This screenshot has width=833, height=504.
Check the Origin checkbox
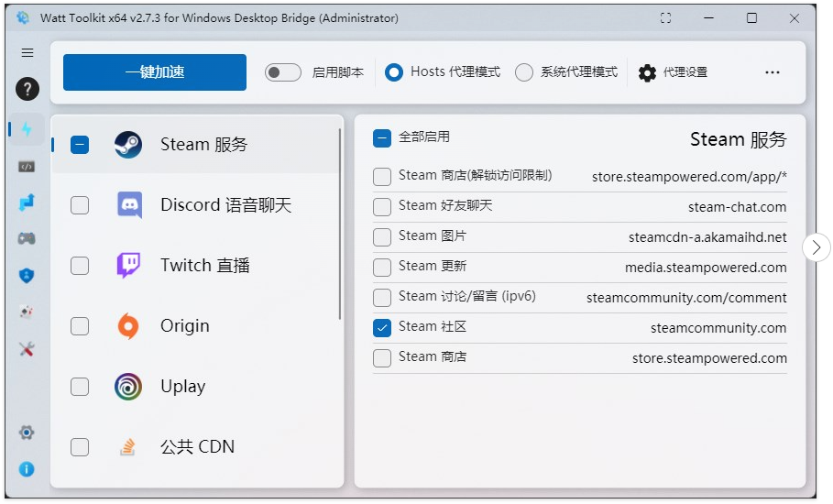pyautogui.click(x=80, y=326)
